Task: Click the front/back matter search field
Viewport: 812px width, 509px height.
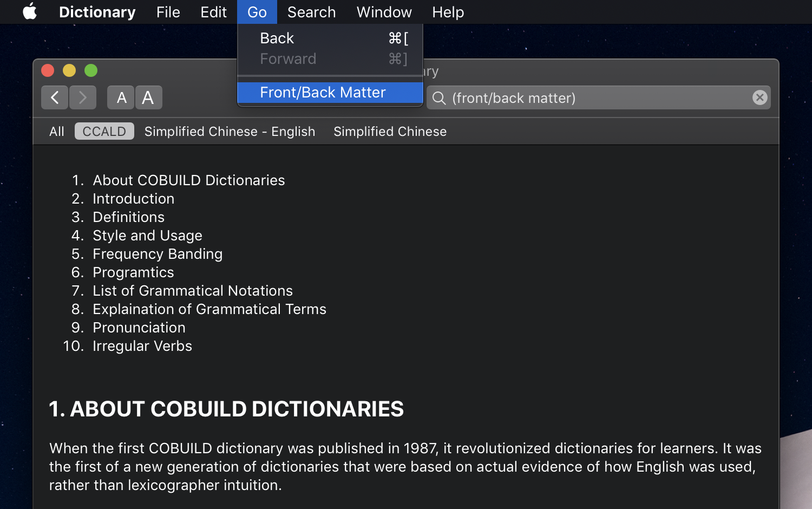Action: pyautogui.click(x=595, y=98)
